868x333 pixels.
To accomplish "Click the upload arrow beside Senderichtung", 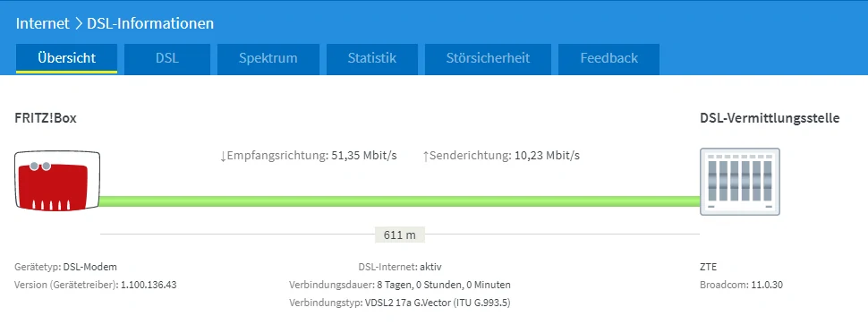I will coord(426,157).
